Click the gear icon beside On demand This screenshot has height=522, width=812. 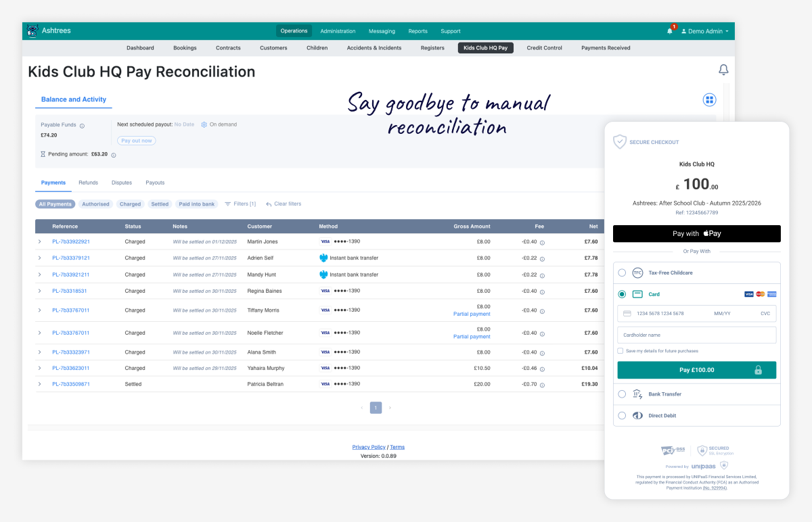[204, 124]
